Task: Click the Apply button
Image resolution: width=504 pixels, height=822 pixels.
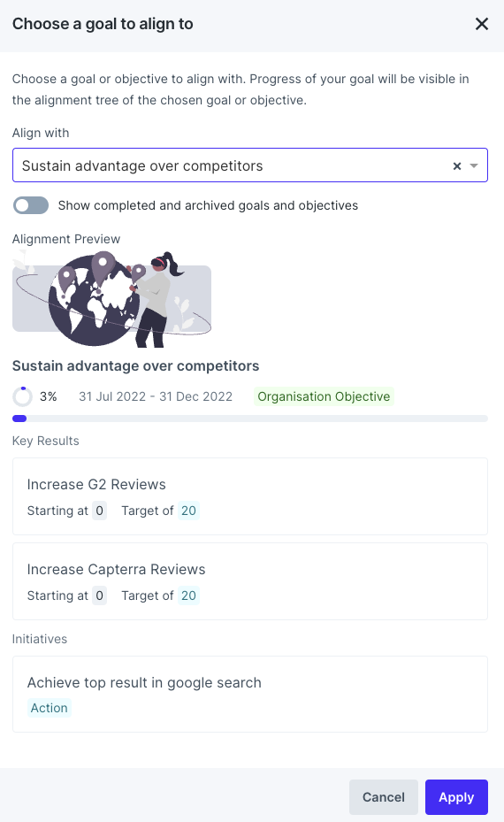Action: pyautogui.click(x=456, y=797)
